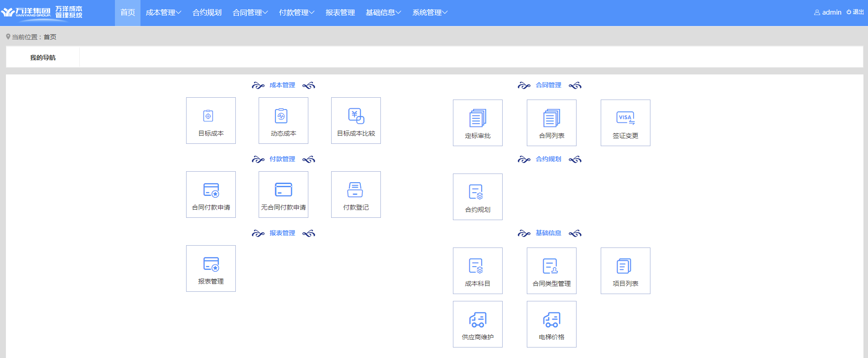The height and width of the screenshot is (358, 868).
Task: Open 目标成本比较 comparison icon
Action: (x=356, y=116)
